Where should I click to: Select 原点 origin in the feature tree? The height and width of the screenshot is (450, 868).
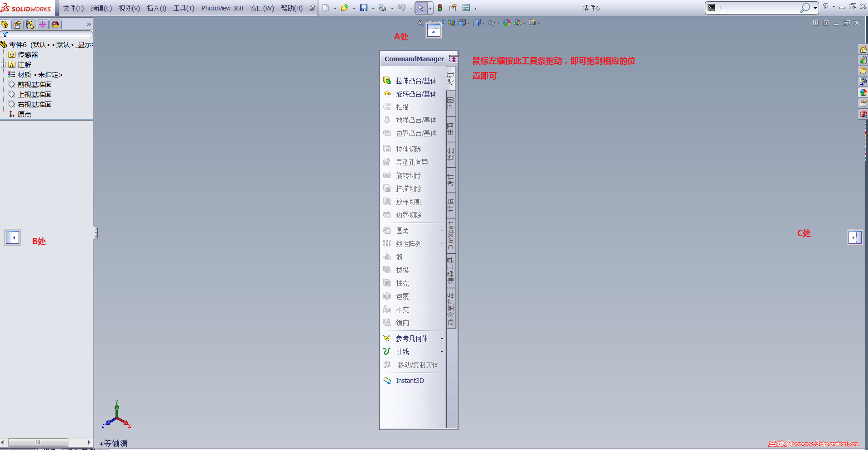pos(24,115)
